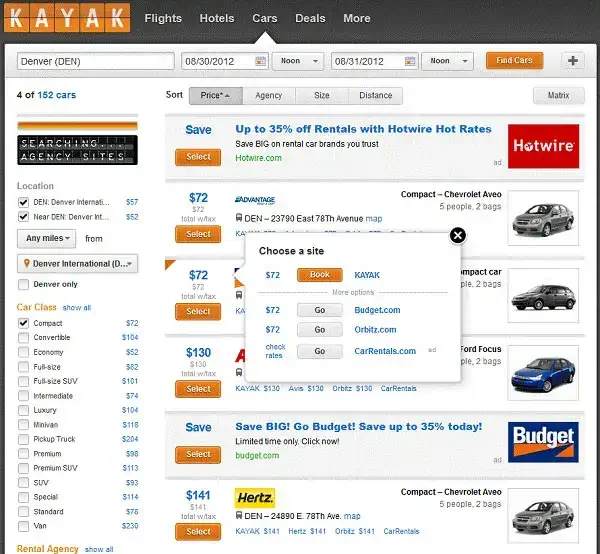
Task: Open the pickup date calendar icon
Action: [x=260, y=61]
